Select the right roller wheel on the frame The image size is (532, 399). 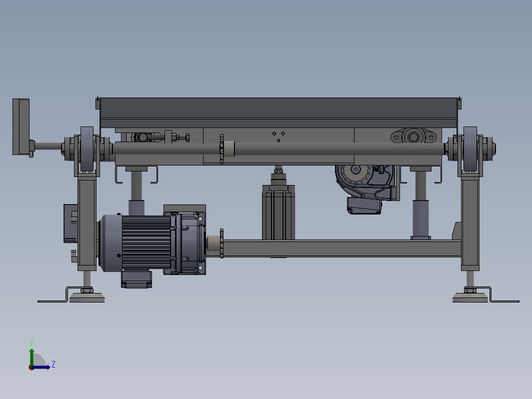tap(470, 149)
